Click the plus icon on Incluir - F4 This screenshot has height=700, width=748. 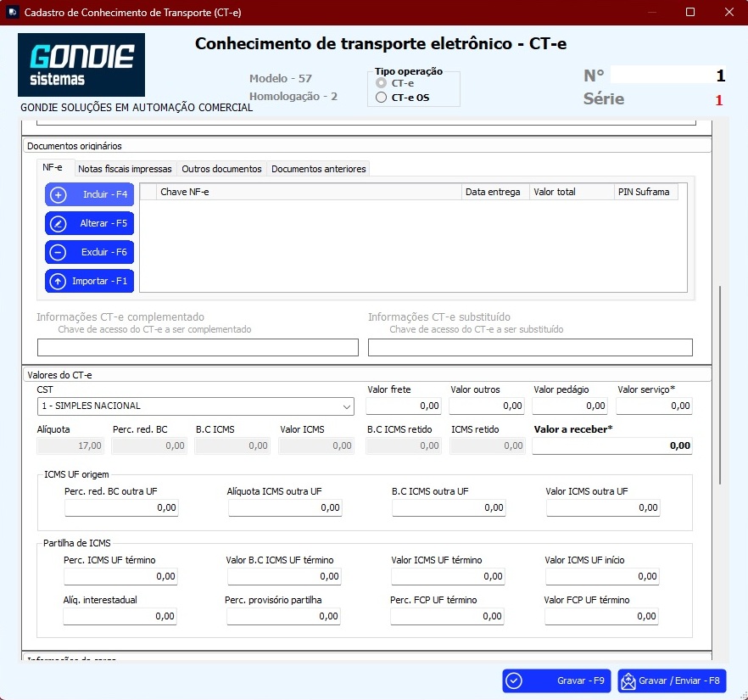pos(59,195)
